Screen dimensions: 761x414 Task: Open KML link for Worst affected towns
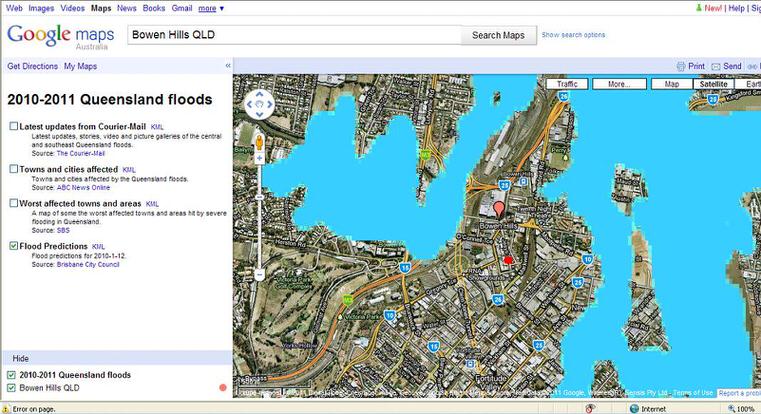(152, 204)
